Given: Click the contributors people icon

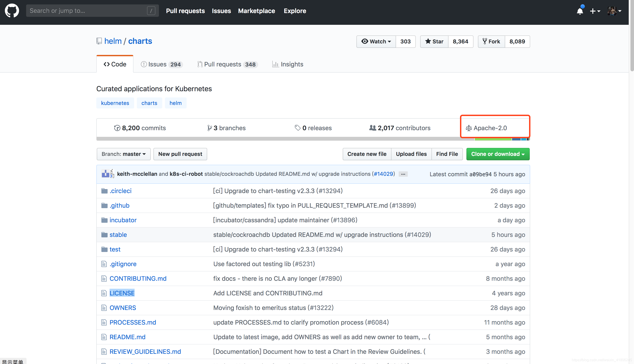Looking at the screenshot, I should (x=373, y=128).
